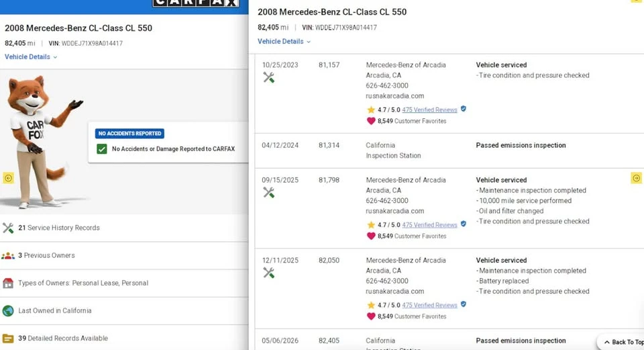Click the heart favorites icon in 09/15/2025 entry
This screenshot has width=644, height=350.
371,236
